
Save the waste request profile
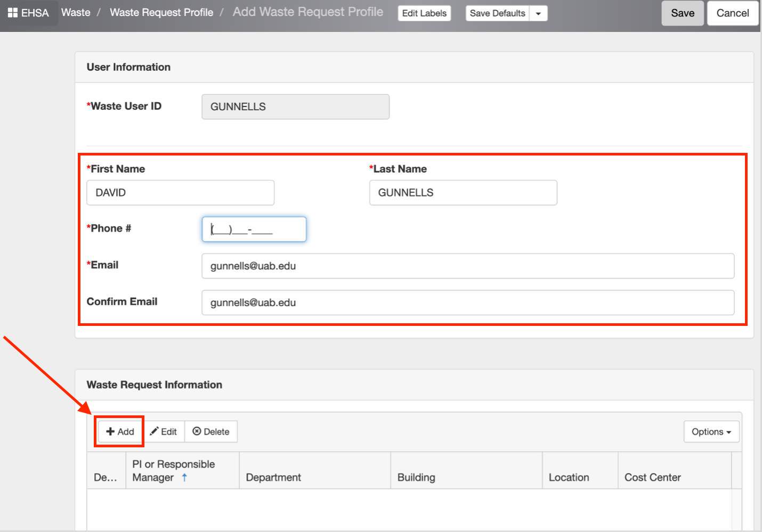[x=682, y=13]
